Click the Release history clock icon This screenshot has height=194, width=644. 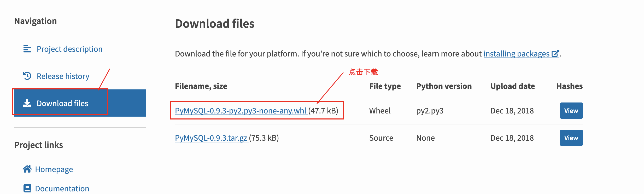coord(27,76)
